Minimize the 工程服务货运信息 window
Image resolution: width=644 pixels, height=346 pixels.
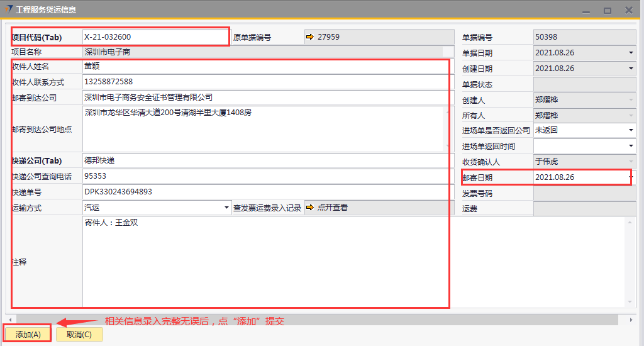586,11
